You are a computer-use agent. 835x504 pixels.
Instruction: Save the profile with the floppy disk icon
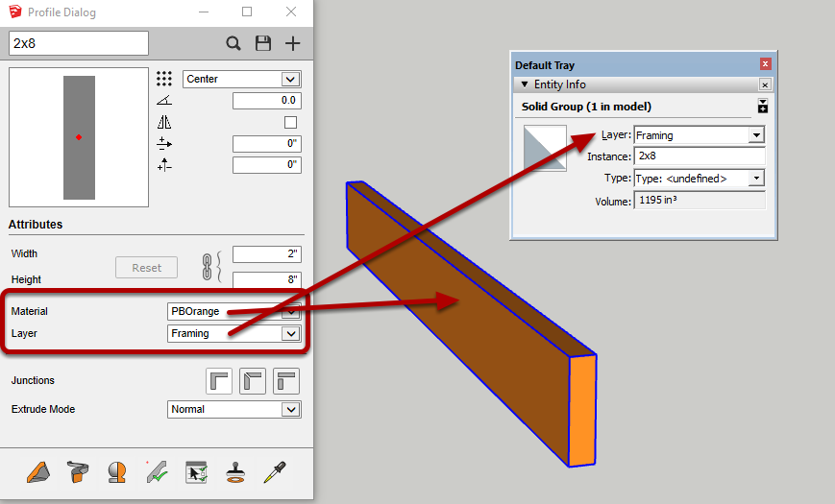(263, 43)
